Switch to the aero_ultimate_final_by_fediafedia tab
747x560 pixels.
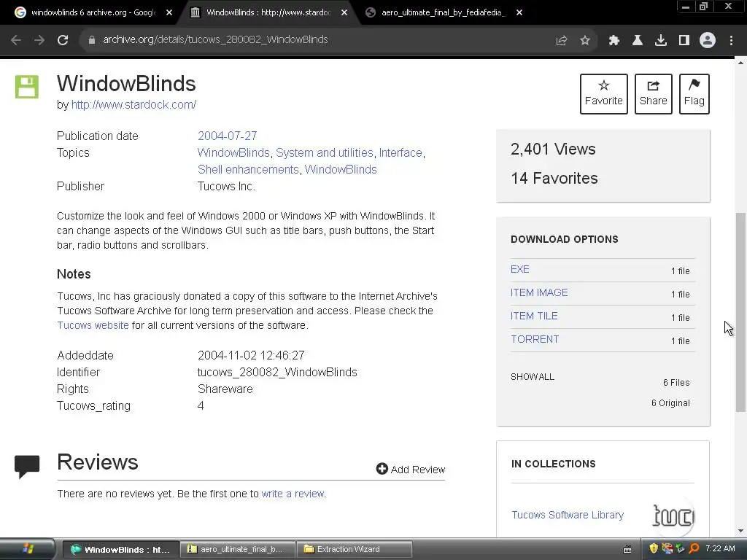[444, 13]
